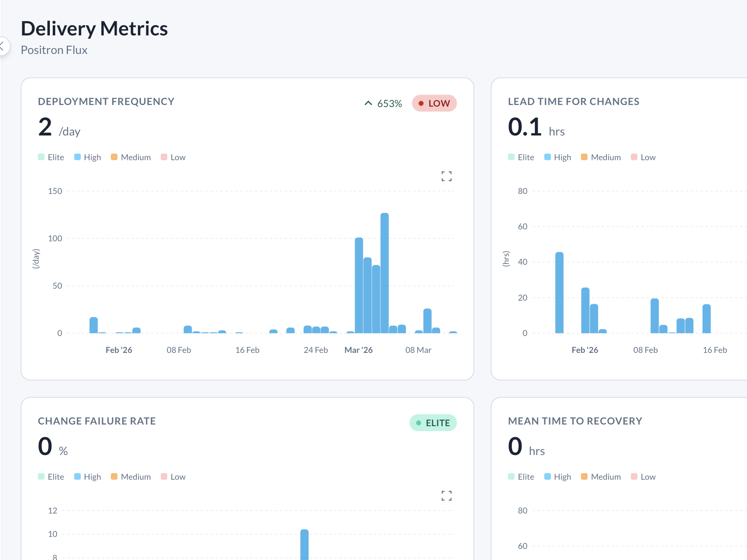Click the ELITE badge on Change Failure Rate
This screenshot has height=560, width=747.
433,422
